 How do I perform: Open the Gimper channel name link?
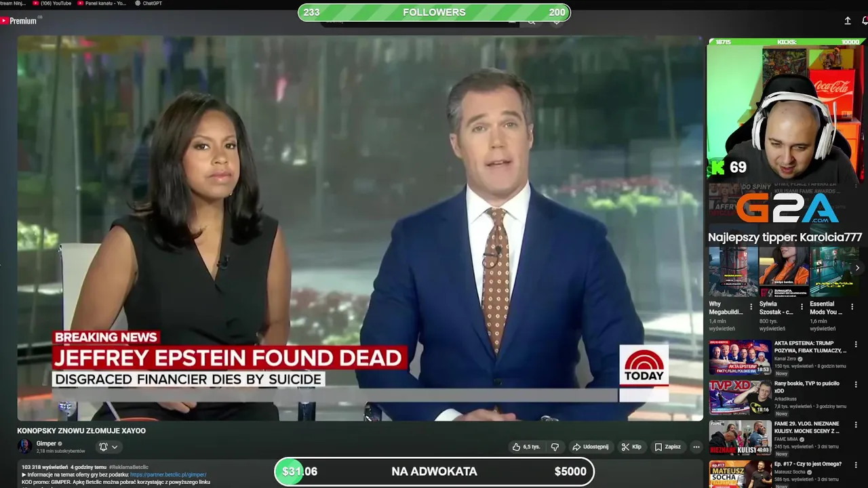pos(46,443)
